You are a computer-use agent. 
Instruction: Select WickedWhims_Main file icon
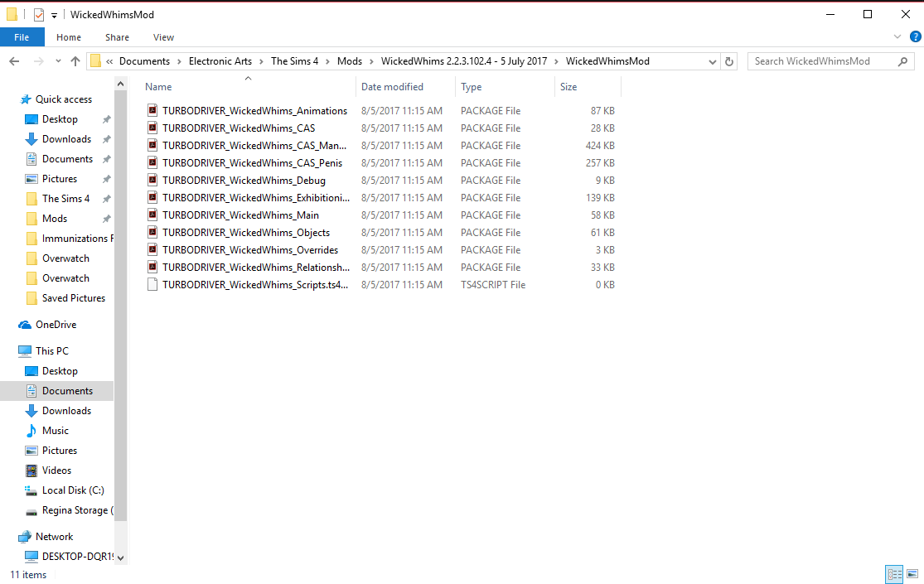pos(152,215)
